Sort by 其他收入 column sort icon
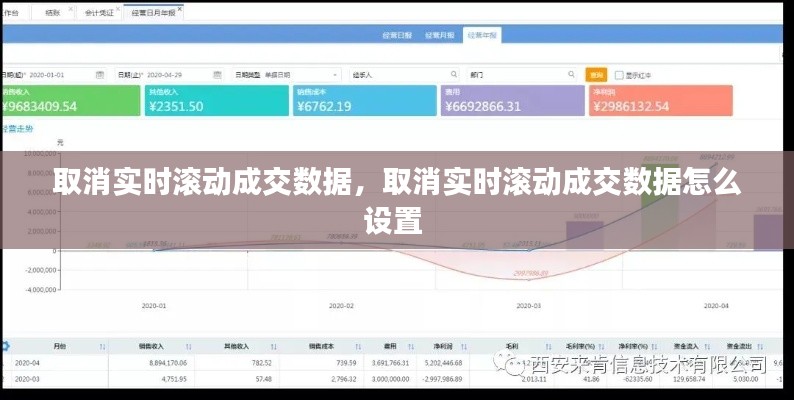This screenshot has height=400, width=794. (272, 345)
